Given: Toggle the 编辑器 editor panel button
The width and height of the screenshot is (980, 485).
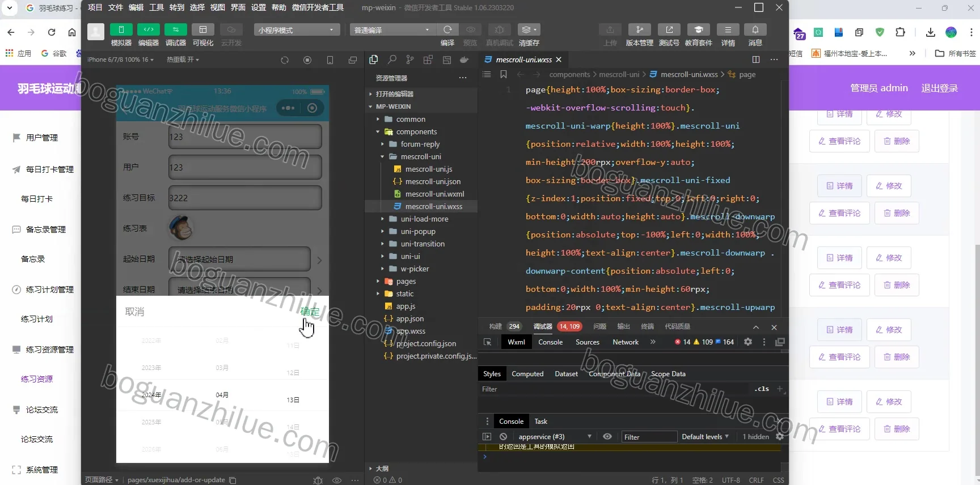Looking at the screenshot, I should 148,29.
